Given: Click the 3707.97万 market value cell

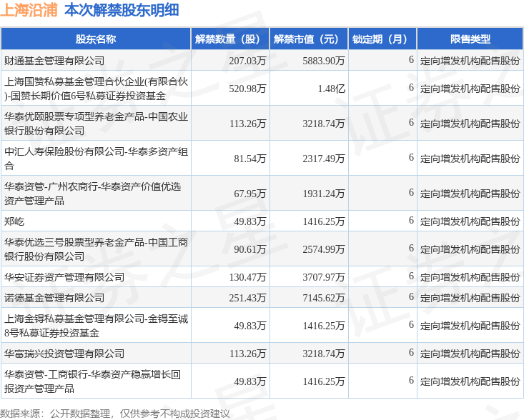Looking at the screenshot, I should pos(324,277).
